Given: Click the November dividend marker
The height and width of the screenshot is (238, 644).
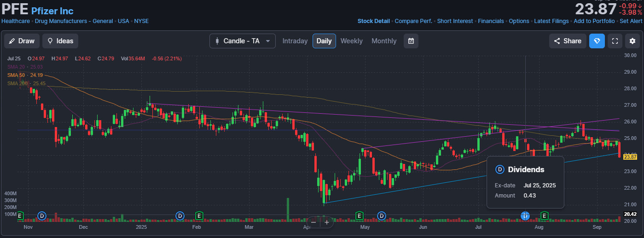Looking at the screenshot, I should pyautogui.click(x=42, y=215).
